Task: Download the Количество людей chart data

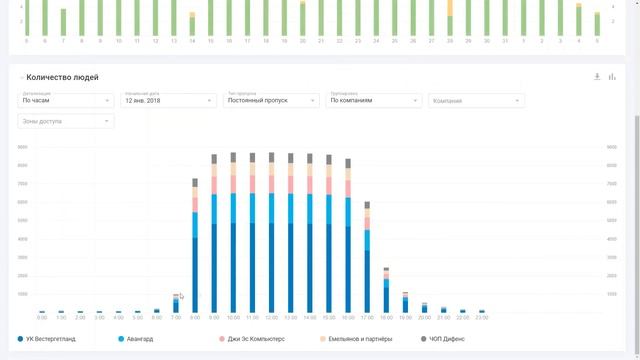Action: pos(597,77)
